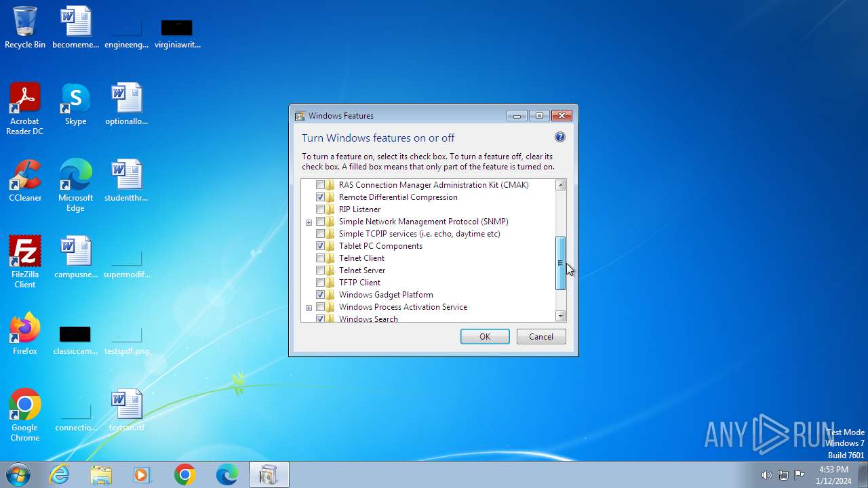Click the Windows Features taskbar button

(269, 474)
